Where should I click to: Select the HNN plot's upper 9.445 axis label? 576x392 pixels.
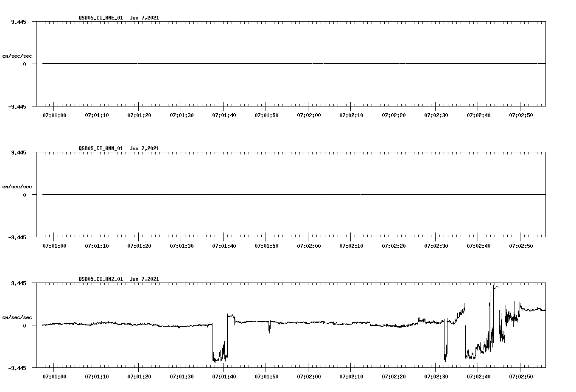coord(19,152)
